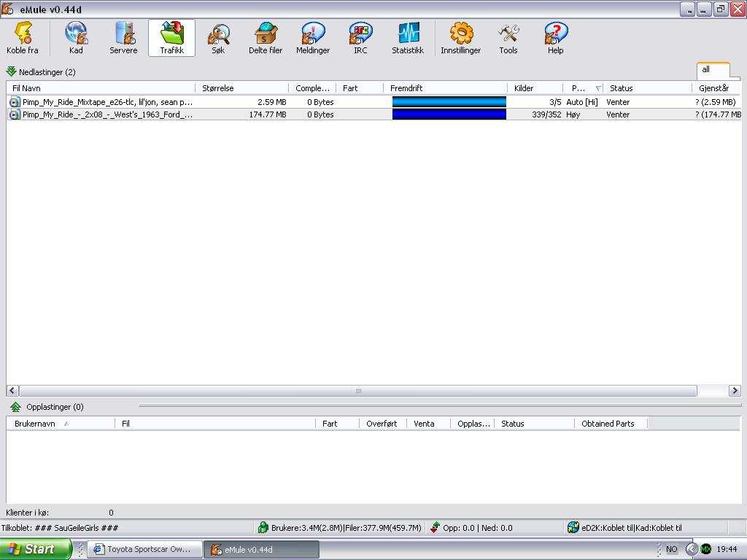
Task: Sort uploads by Brukernavn column
Action: tap(61, 424)
